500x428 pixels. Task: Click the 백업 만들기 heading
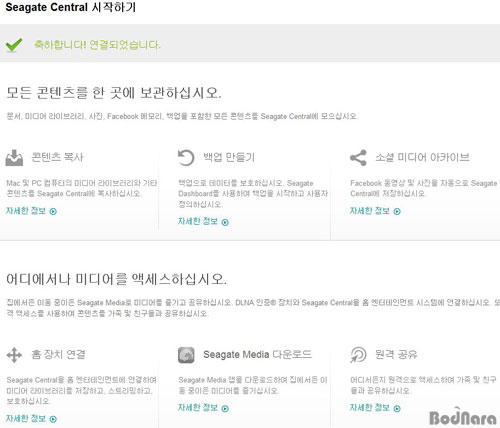(x=229, y=157)
